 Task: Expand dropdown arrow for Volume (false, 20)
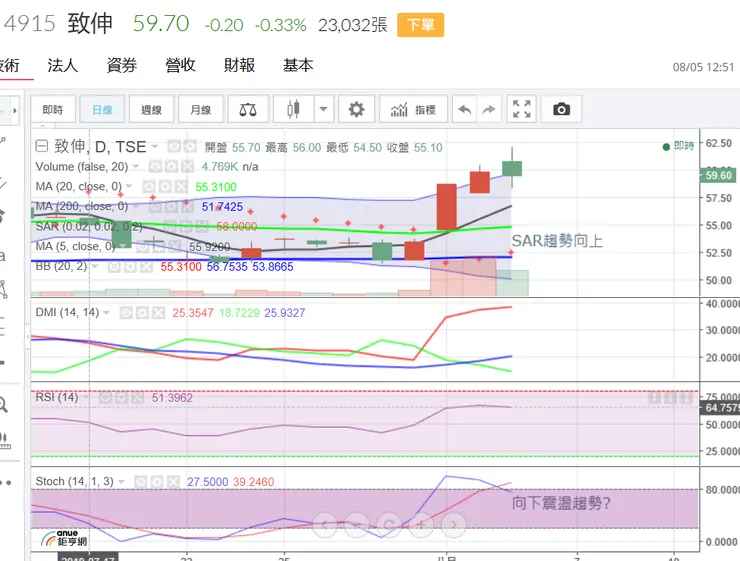click(136, 166)
